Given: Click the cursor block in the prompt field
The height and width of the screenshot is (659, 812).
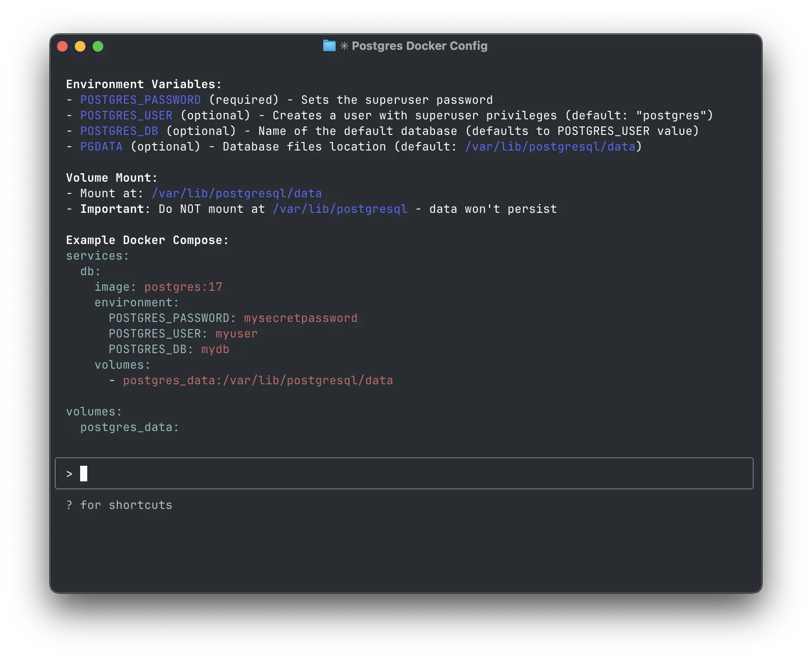Looking at the screenshot, I should click(84, 473).
